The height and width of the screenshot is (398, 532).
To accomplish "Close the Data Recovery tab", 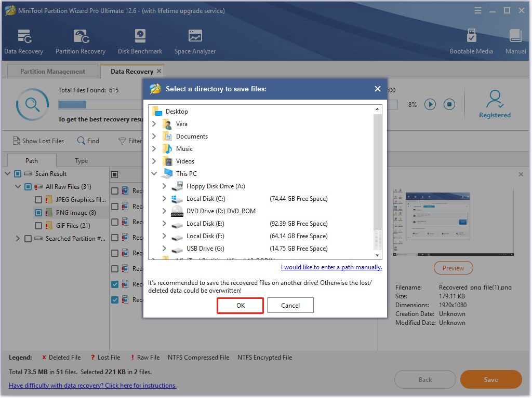I will coord(159,71).
